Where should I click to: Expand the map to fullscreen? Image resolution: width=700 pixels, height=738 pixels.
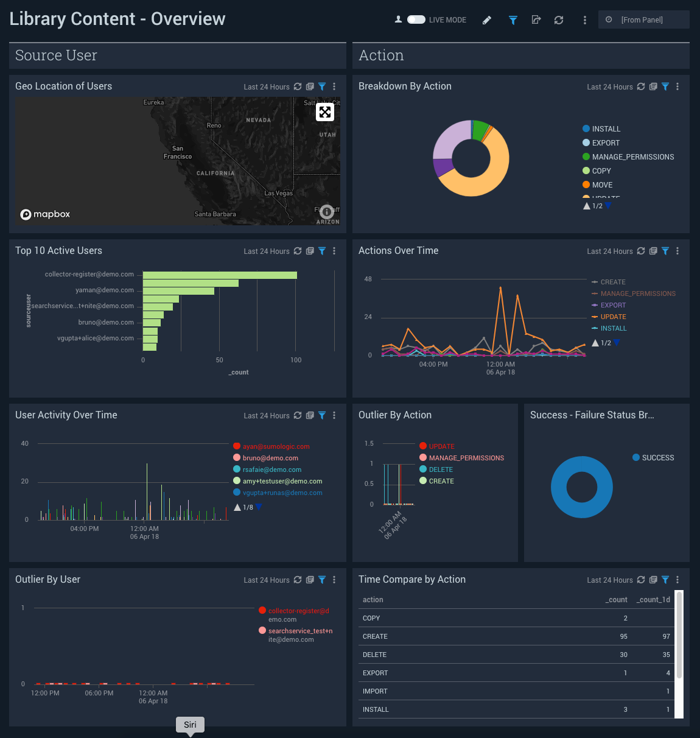pos(325,112)
